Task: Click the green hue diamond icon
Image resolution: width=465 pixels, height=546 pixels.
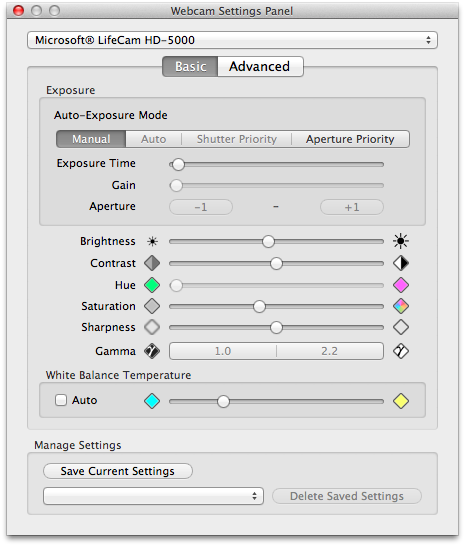Action: [152, 285]
